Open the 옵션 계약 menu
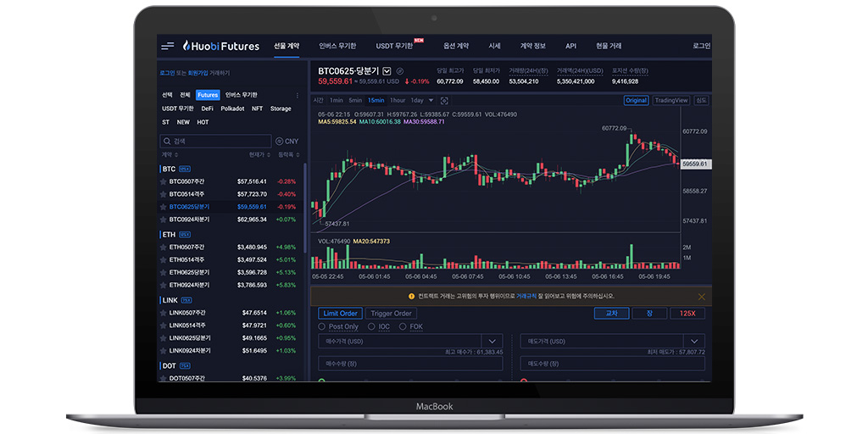Screen dimensions: 868x434 pyautogui.click(x=455, y=46)
